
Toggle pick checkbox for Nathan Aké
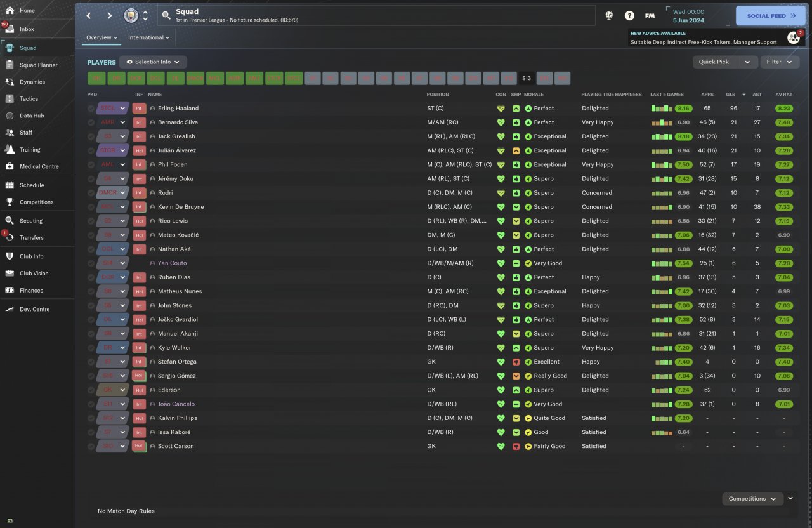91,249
